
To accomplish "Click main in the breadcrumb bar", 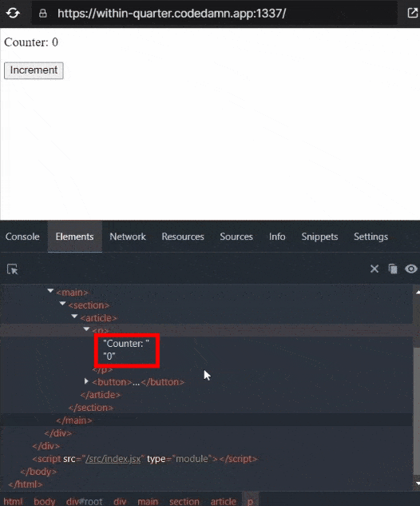I will (x=148, y=501).
